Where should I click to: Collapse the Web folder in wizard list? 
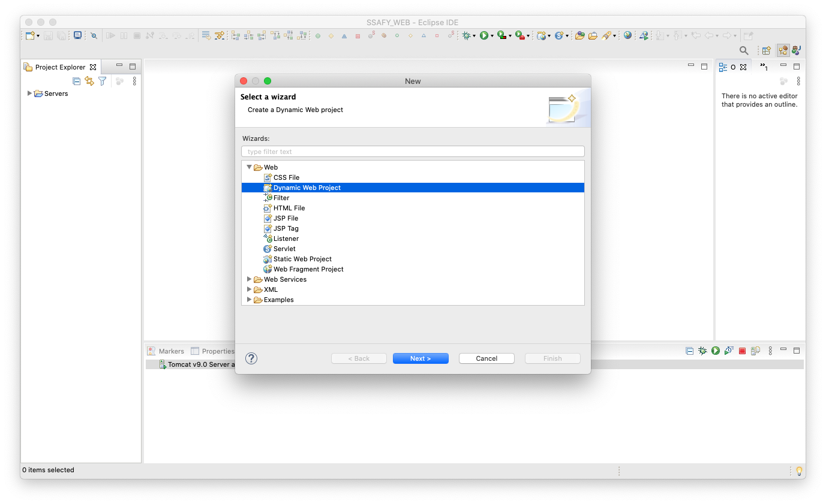coord(249,167)
